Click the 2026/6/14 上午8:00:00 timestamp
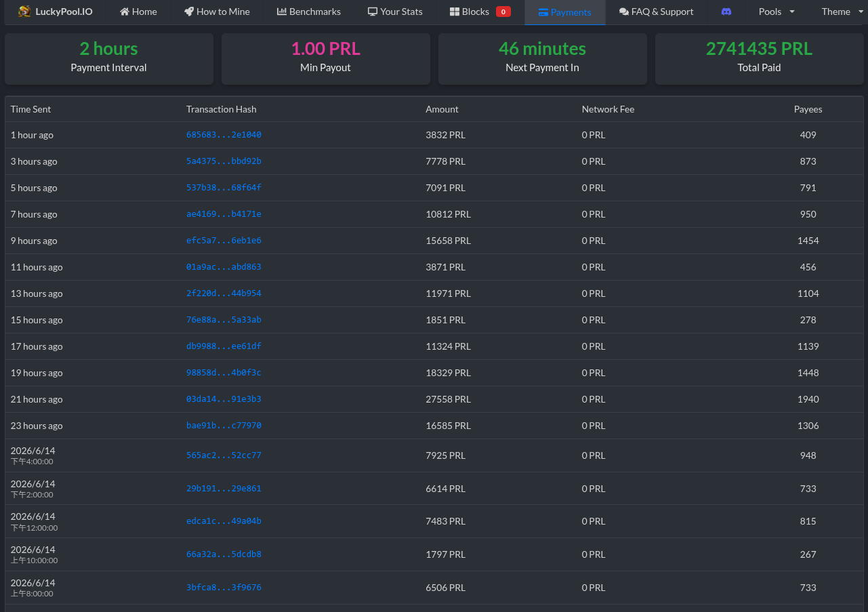The width and height of the screenshot is (868, 612). tap(34, 588)
